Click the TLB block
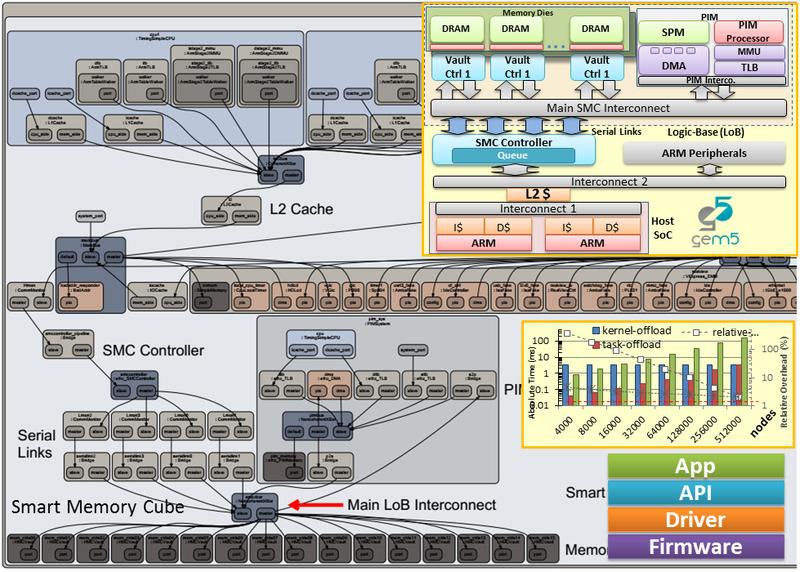800x572 pixels. pyautogui.click(x=749, y=67)
